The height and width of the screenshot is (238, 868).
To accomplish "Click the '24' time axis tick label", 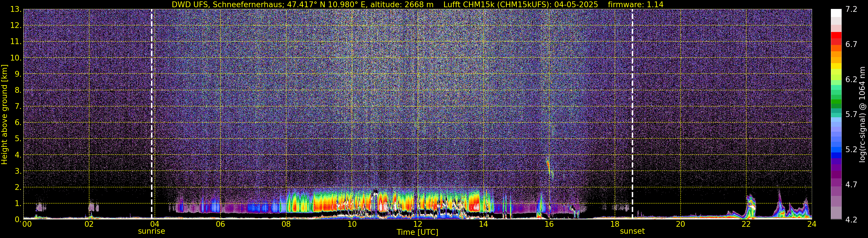I will 812,224.
